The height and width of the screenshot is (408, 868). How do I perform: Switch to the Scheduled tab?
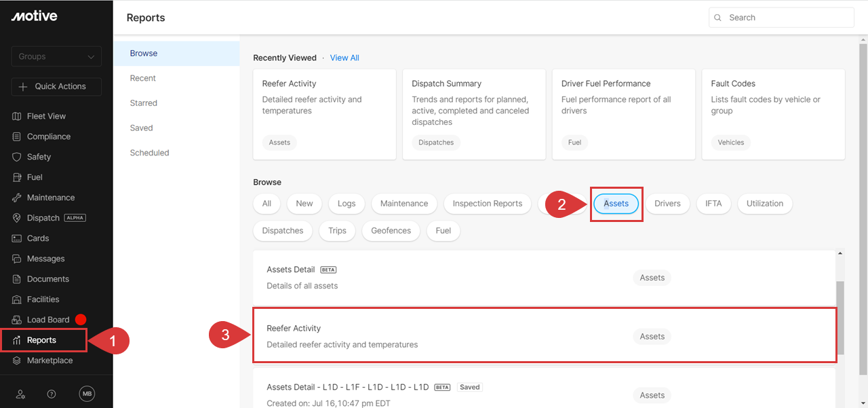tap(149, 153)
